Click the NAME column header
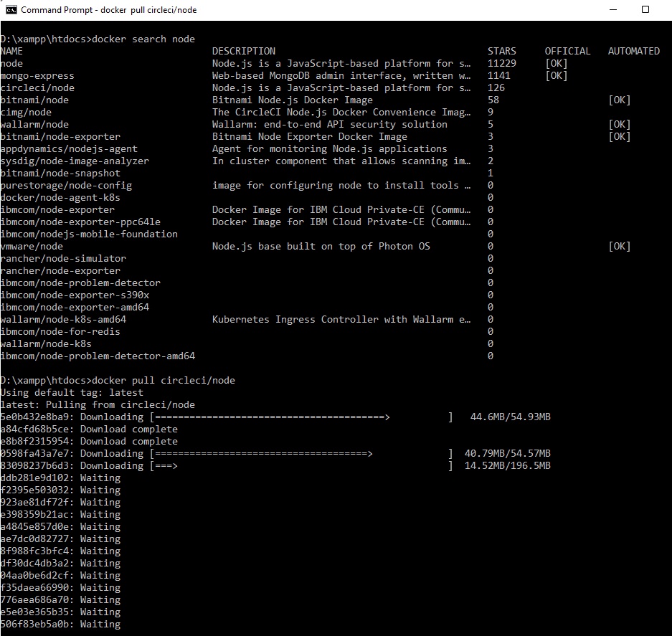The width and height of the screenshot is (672, 636). point(11,51)
